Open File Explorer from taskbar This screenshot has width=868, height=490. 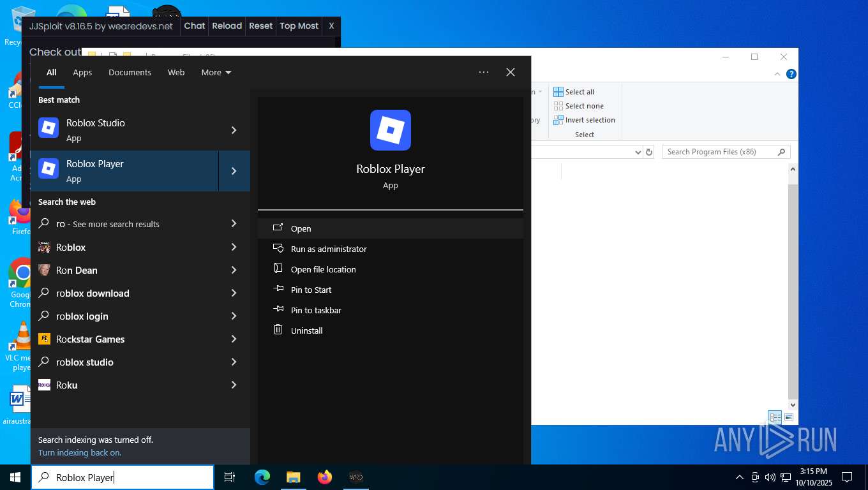point(293,477)
